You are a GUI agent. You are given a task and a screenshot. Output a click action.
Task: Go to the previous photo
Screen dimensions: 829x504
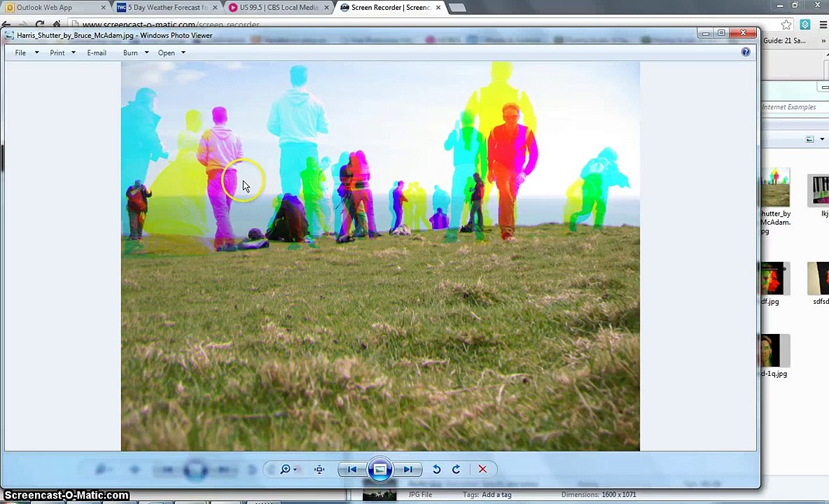(x=352, y=469)
